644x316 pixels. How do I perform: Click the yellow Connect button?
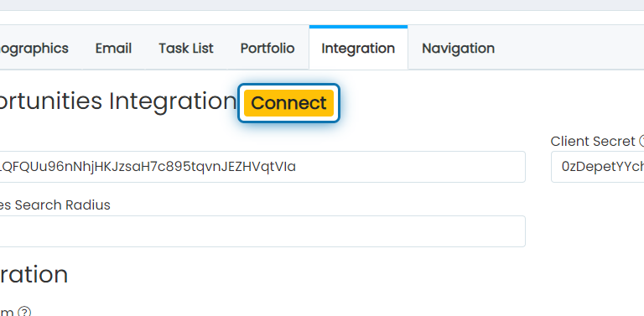pos(288,103)
